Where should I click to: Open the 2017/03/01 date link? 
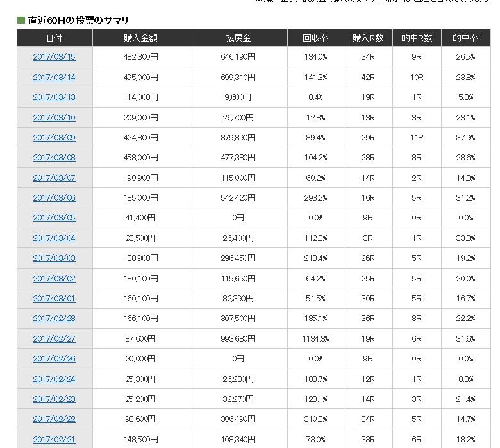54,299
